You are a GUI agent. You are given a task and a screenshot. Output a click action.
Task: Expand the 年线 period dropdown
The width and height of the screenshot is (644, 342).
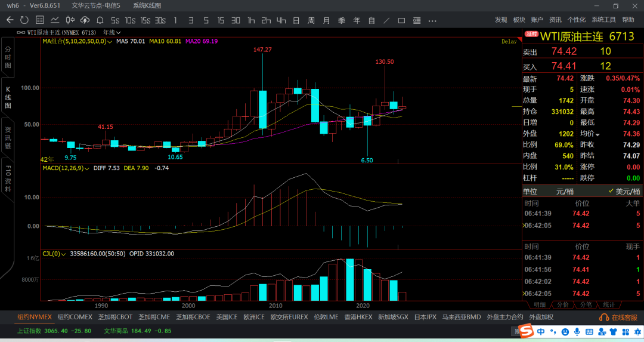[112, 32]
